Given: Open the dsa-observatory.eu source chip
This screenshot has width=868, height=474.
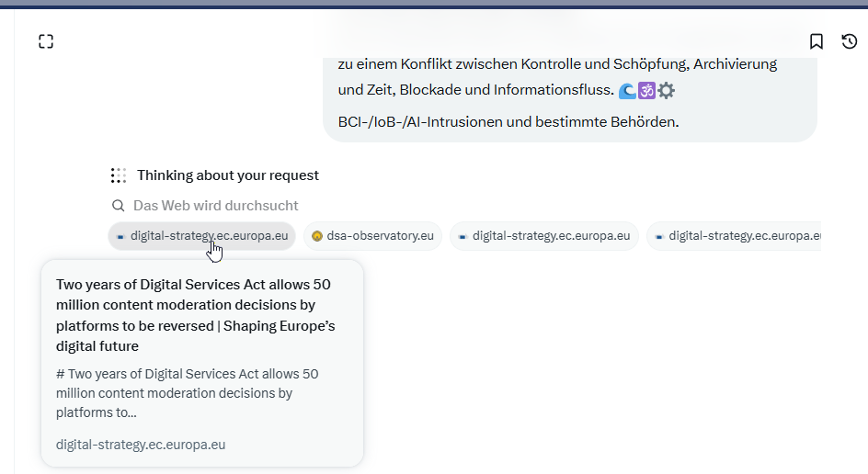Looking at the screenshot, I should (372, 236).
